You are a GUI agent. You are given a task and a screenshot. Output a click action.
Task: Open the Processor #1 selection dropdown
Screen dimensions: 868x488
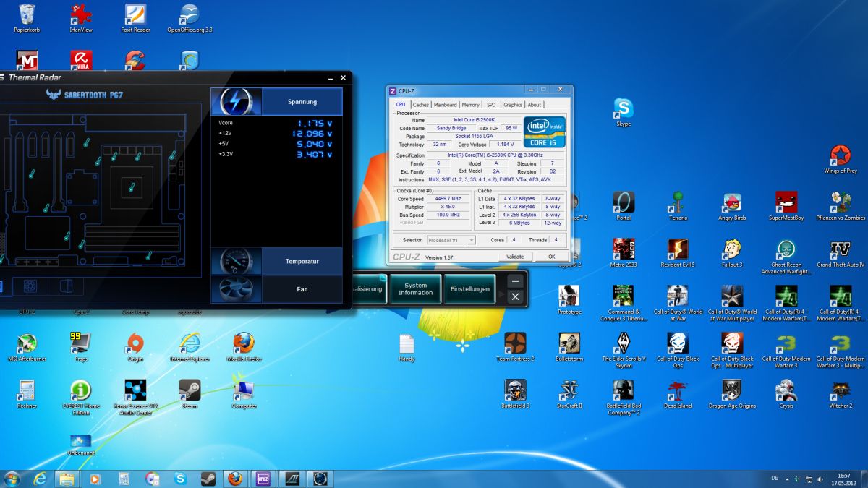tap(451, 240)
